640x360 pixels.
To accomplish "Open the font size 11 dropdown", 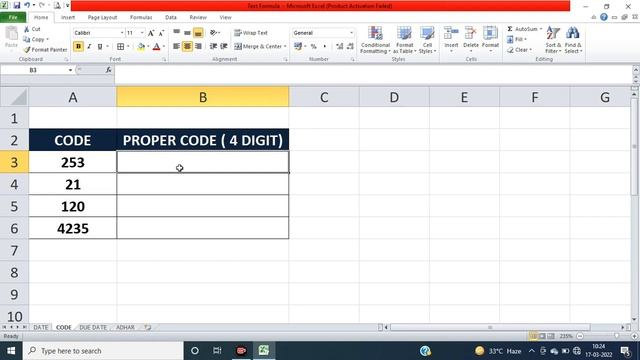I will (x=142, y=33).
